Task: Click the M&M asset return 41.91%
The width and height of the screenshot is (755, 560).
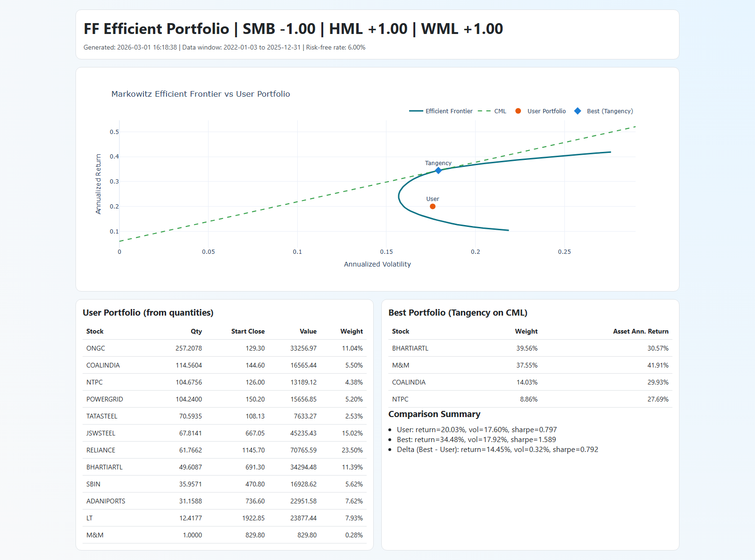Action: (658, 365)
